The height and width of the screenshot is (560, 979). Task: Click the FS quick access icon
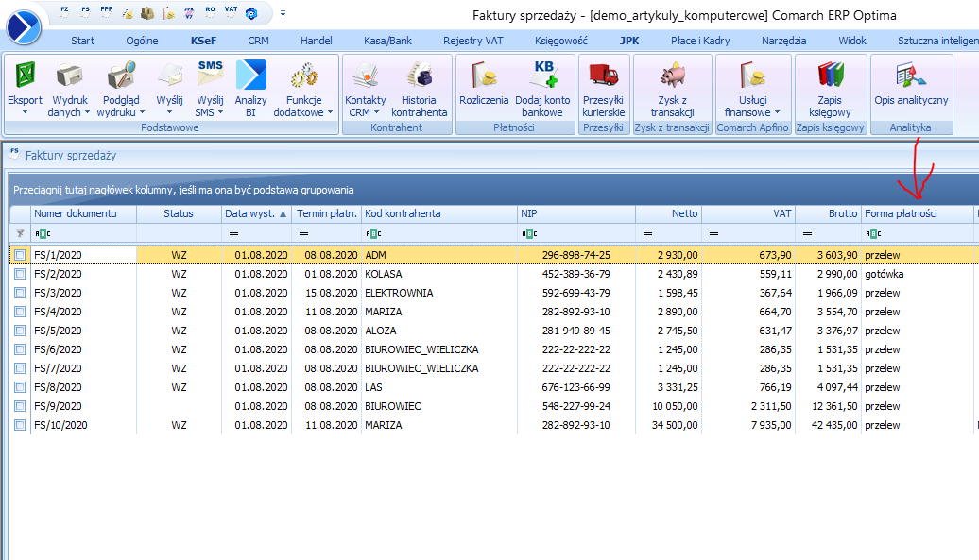86,12
